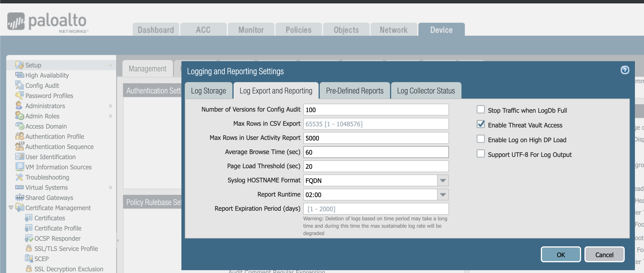Cancel the Logging and Reporting dialog
The width and height of the screenshot is (644, 273).
click(604, 255)
